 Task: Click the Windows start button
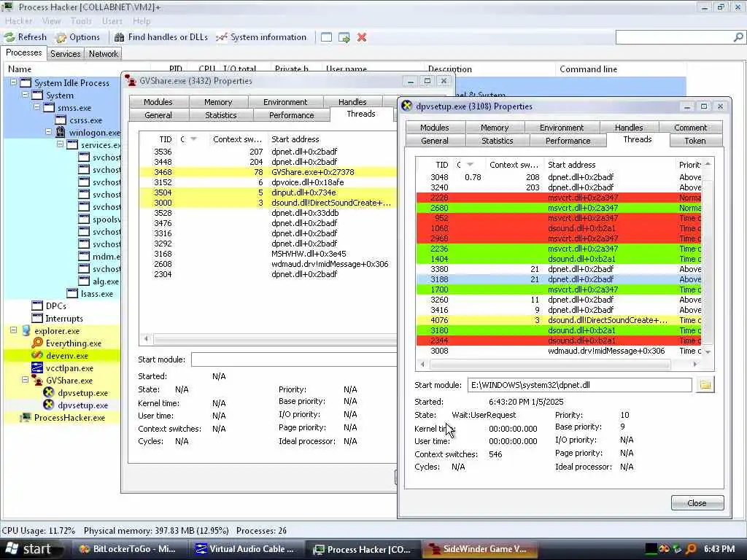coord(31,549)
